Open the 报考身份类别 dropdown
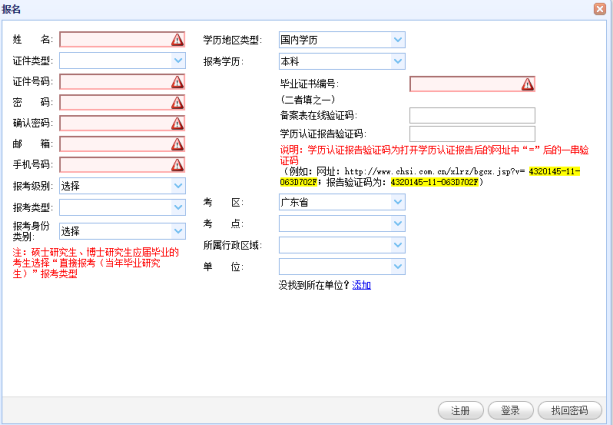The height and width of the screenshot is (425, 613). [178, 231]
